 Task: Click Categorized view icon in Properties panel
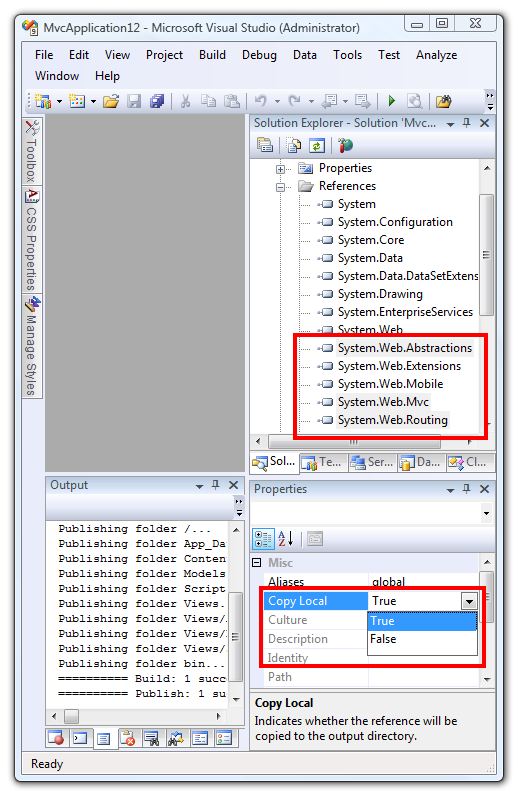pos(263,539)
